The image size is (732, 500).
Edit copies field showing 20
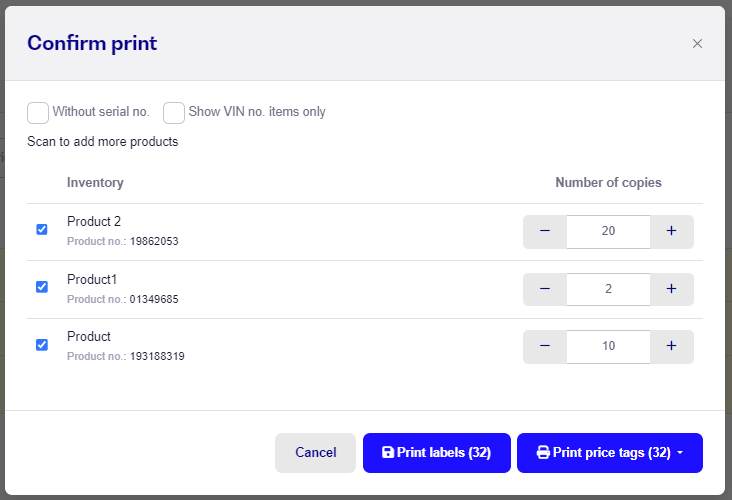tap(608, 232)
